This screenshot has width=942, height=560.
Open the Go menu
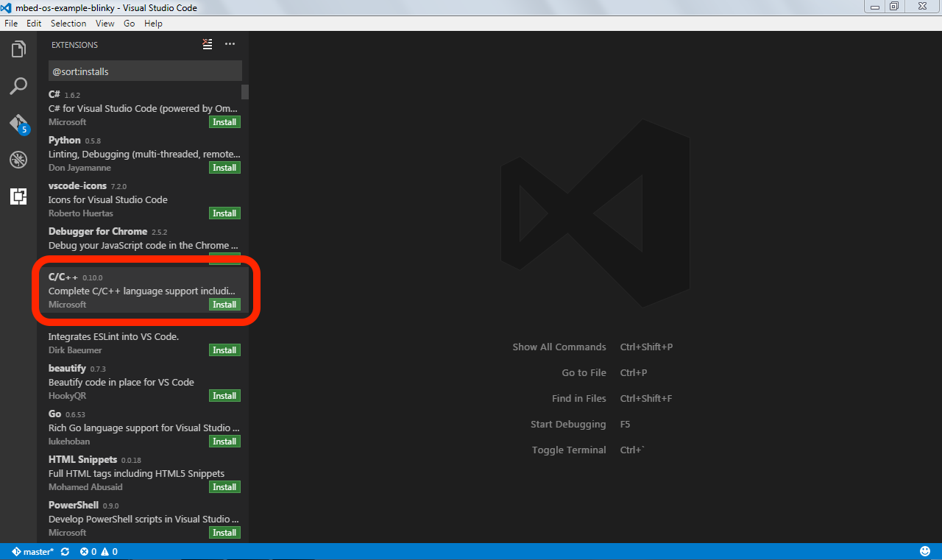[129, 23]
